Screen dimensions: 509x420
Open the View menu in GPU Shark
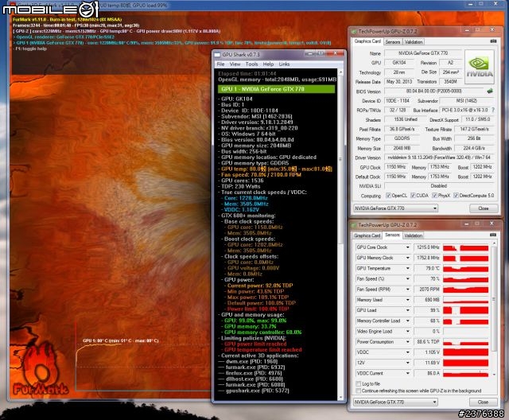click(x=235, y=64)
